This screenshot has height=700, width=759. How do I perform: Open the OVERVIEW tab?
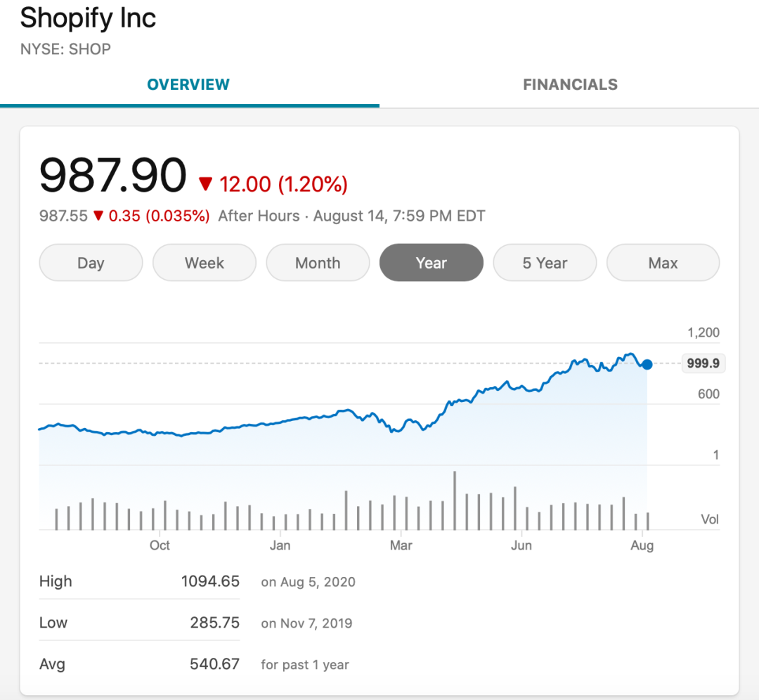coord(188,85)
